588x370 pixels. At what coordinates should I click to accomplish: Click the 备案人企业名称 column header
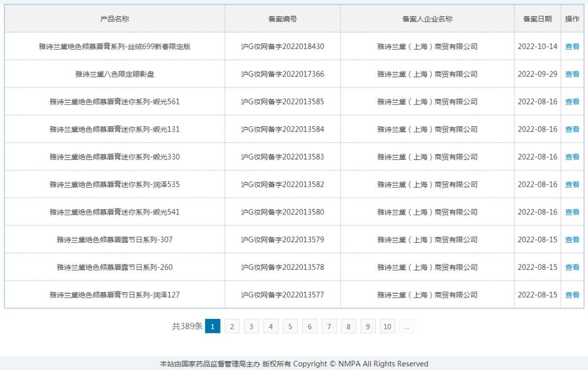(x=427, y=18)
